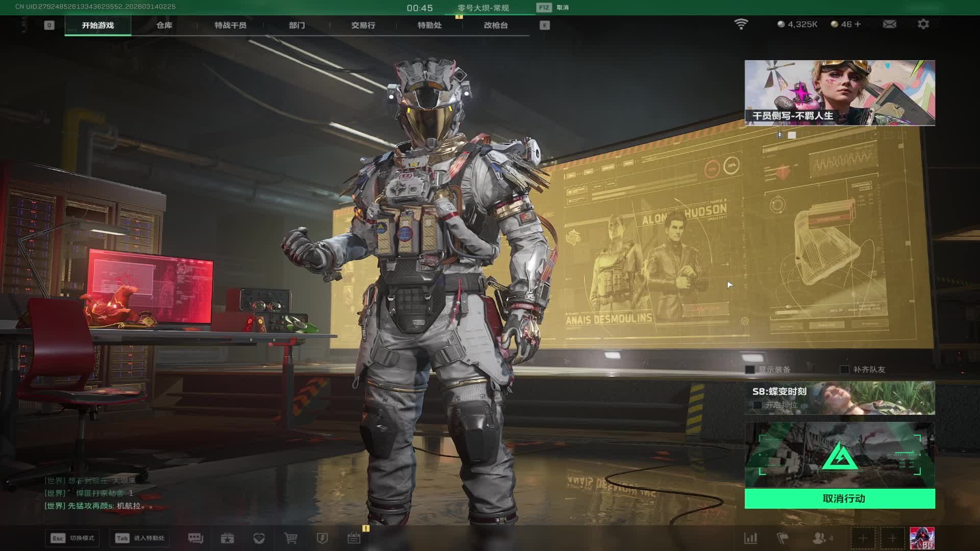Open the chat messages icon
The width and height of the screenshot is (980, 551).
point(195,538)
